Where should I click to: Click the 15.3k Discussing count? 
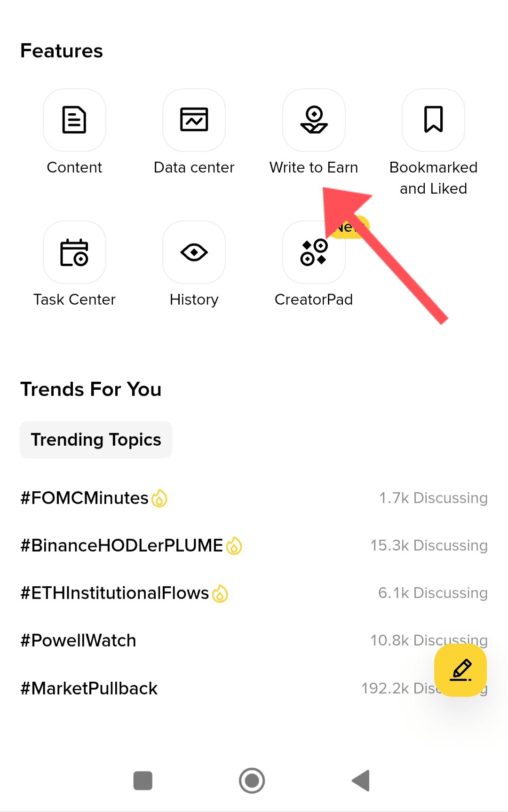[x=429, y=545]
